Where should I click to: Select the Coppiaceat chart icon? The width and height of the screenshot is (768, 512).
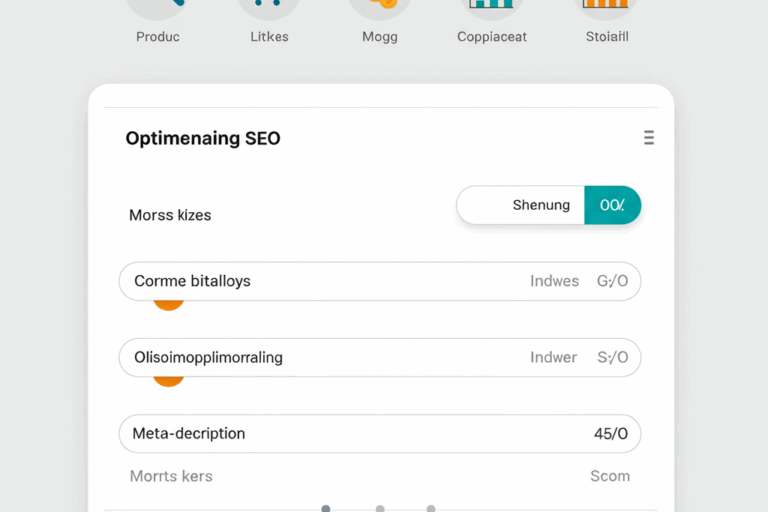click(491, 8)
